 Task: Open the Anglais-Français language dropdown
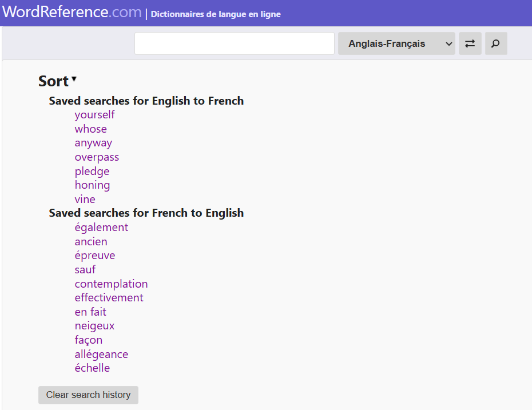[x=396, y=43]
